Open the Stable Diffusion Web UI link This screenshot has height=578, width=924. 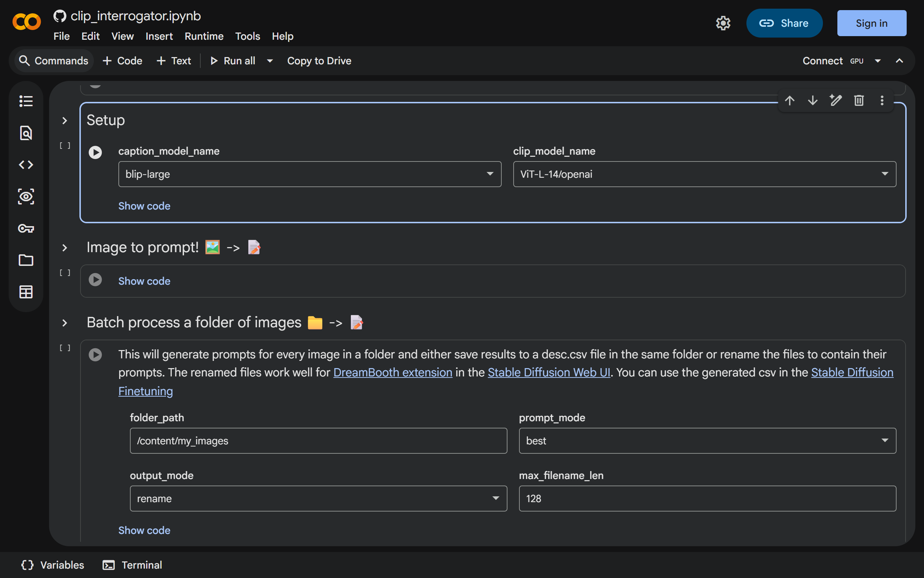pyautogui.click(x=549, y=372)
